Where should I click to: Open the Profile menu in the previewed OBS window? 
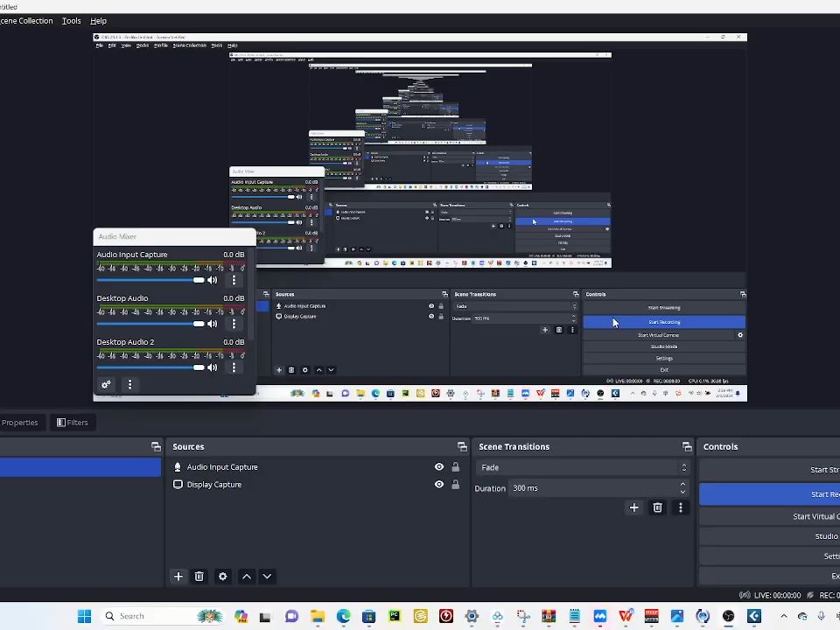point(161,45)
